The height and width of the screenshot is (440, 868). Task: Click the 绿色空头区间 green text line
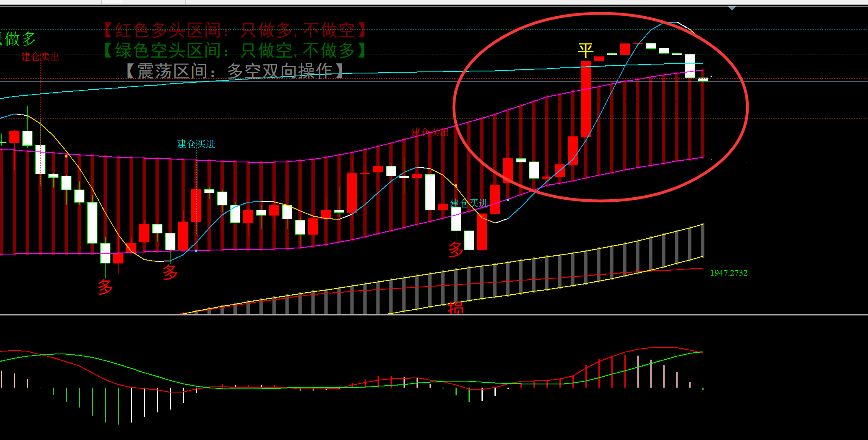tap(235, 51)
